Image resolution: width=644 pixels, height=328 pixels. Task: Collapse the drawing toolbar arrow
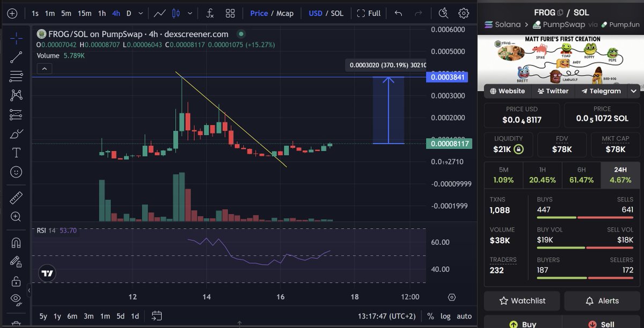pyautogui.click(x=29, y=290)
